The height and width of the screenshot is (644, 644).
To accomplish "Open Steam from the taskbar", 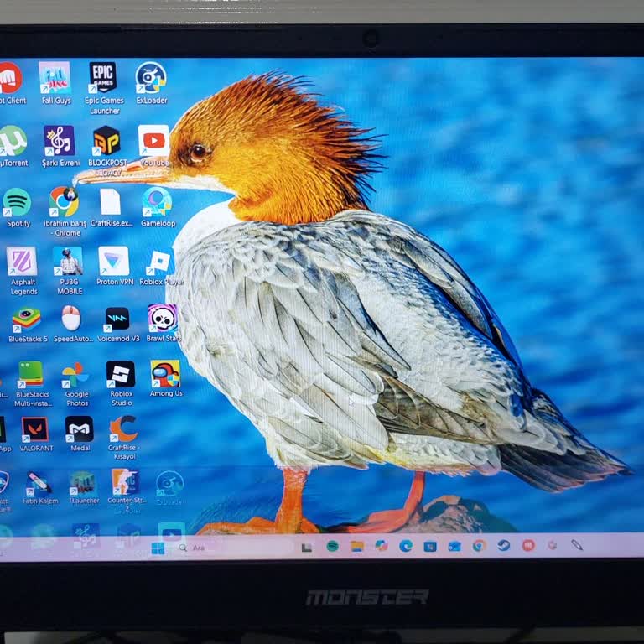I will [x=503, y=545].
